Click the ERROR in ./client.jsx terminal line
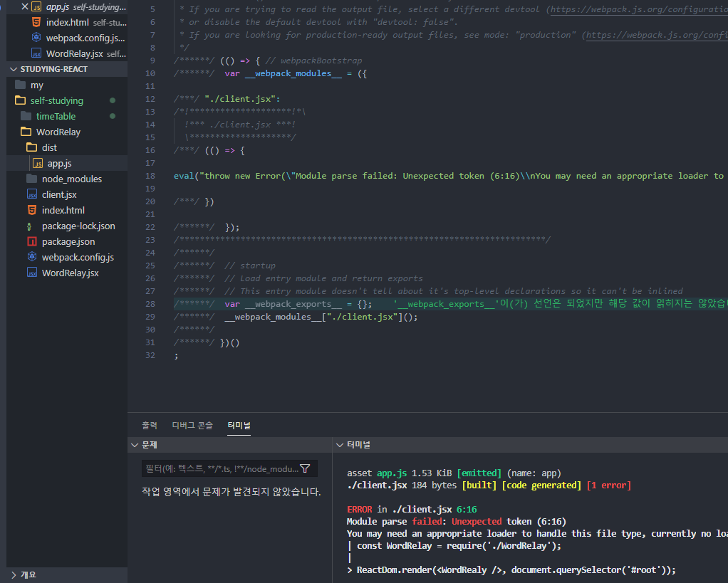This screenshot has height=583, width=728. (x=412, y=509)
